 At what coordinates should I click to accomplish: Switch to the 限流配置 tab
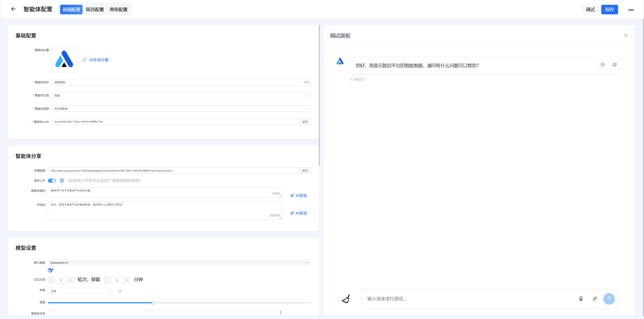[x=95, y=9]
